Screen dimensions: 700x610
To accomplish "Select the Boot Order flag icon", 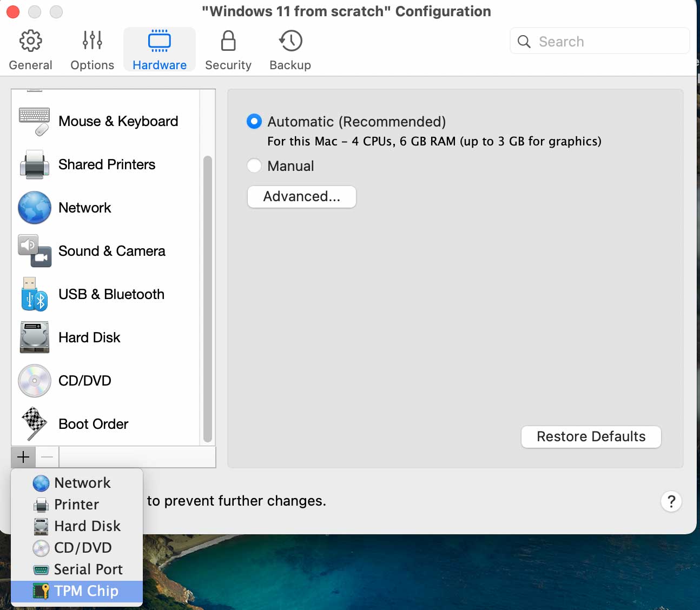I will pyautogui.click(x=34, y=424).
